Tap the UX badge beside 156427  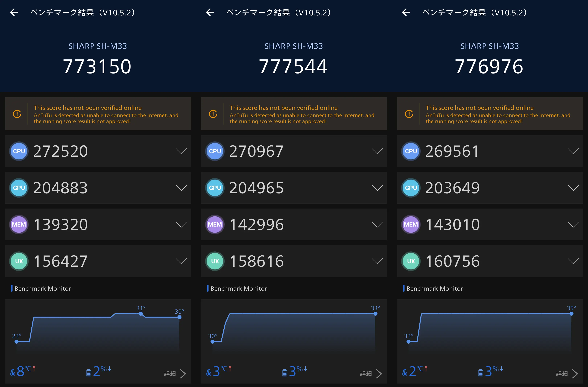pos(19,261)
